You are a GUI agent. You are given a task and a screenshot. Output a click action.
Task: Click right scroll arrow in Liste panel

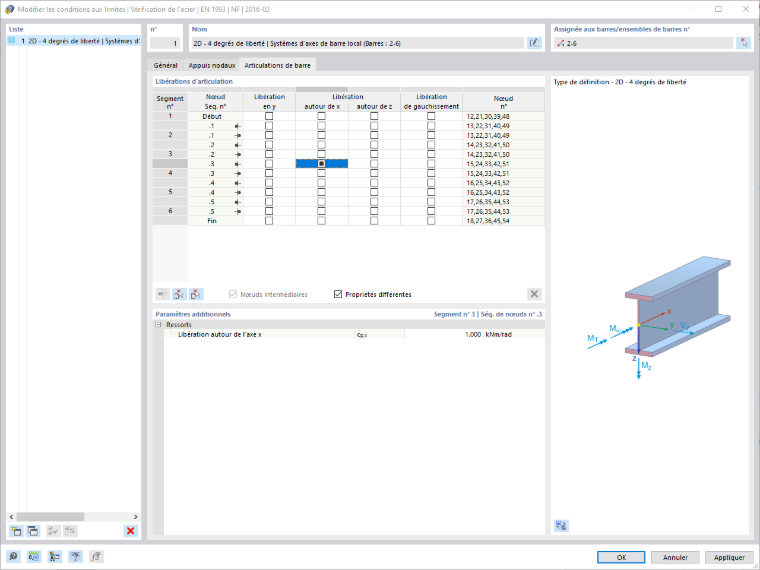(136, 517)
